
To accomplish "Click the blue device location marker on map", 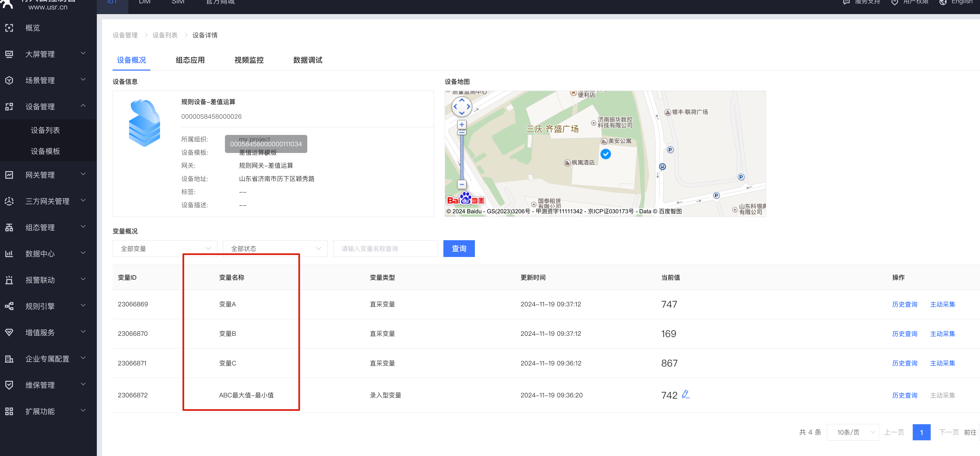I will pos(605,154).
